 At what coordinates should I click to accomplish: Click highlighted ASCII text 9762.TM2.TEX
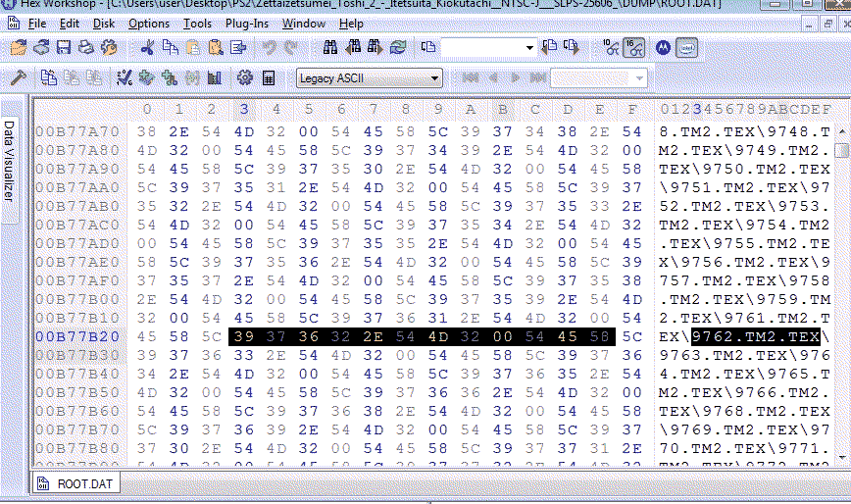[x=756, y=336]
